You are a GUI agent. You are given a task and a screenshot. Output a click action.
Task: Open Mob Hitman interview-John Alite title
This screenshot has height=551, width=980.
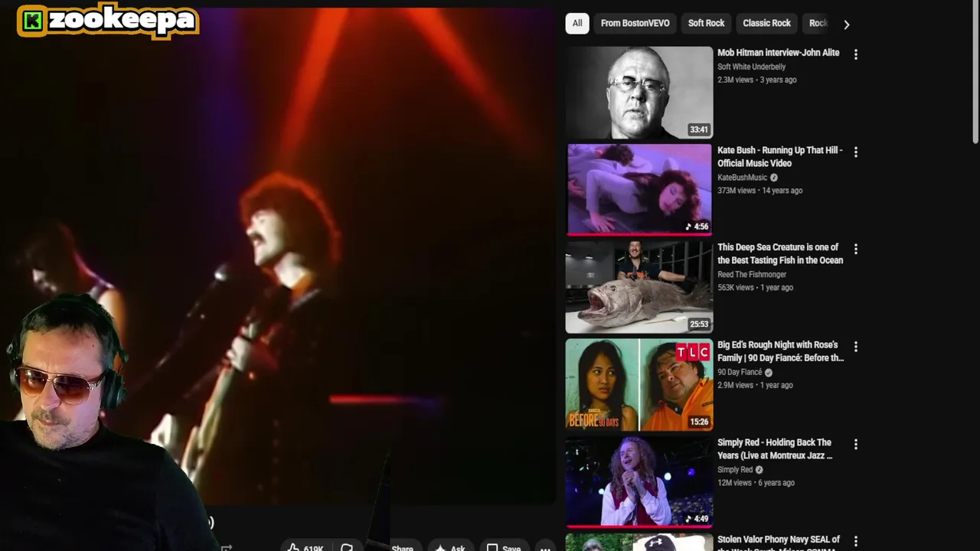pos(778,53)
